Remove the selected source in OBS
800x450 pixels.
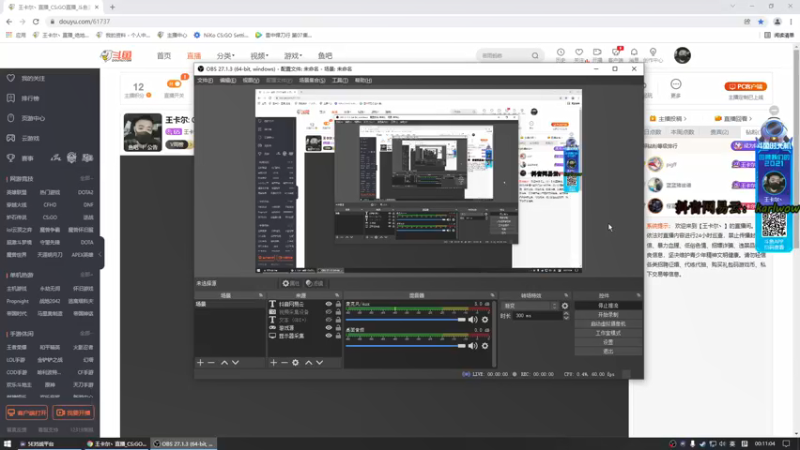284,362
